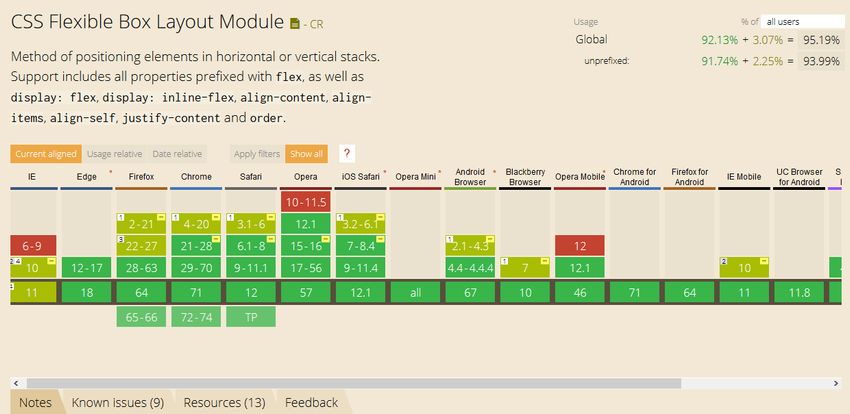
Task: Click the Safari 9-11.1 cell
Action: click(x=251, y=268)
